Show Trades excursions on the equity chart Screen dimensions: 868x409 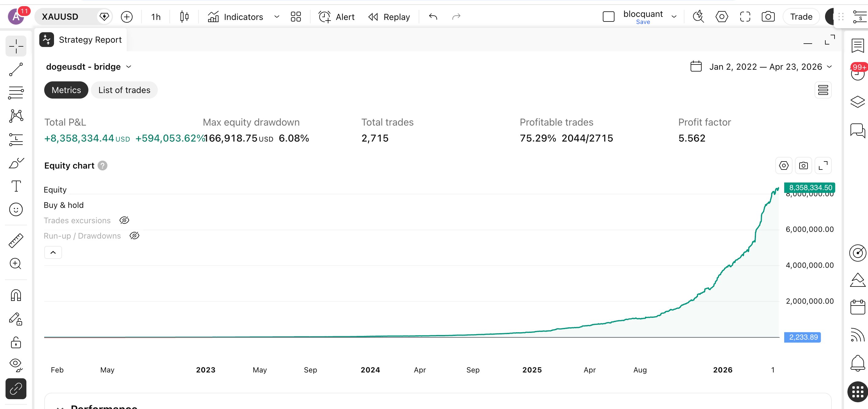(124, 220)
